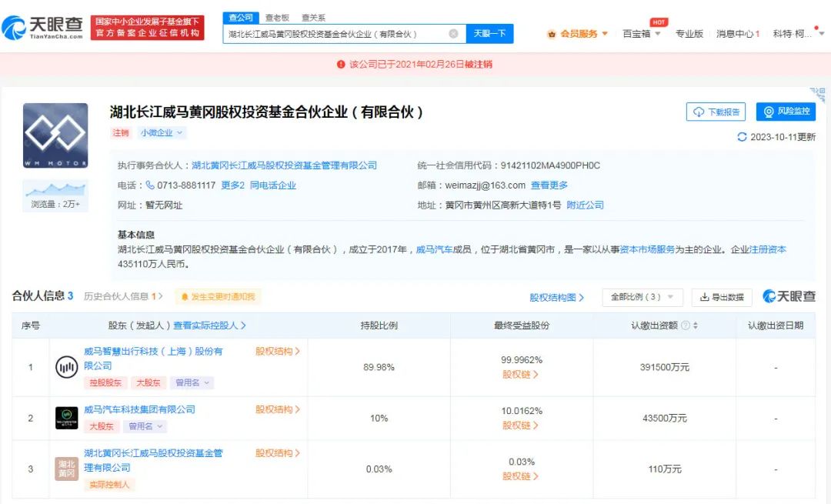The width and height of the screenshot is (831, 504).
Task: Expand the 会员服务 dropdown
Action: click(605, 33)
